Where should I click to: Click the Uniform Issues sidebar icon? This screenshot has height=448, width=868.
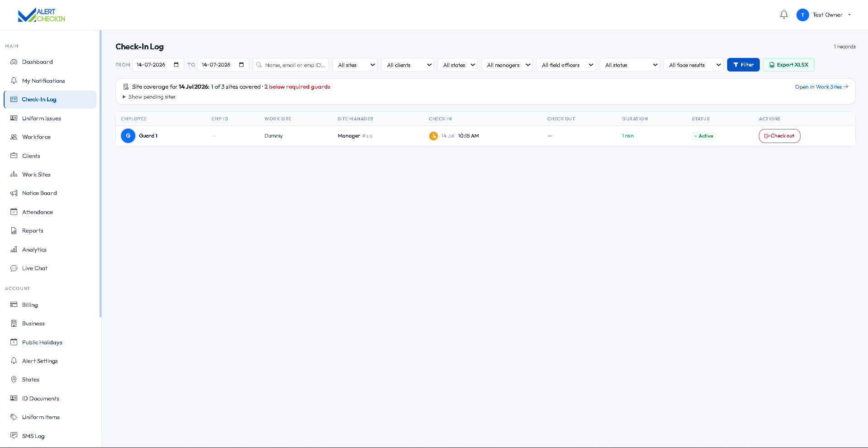pyautogui.click(x=14, y=118)
